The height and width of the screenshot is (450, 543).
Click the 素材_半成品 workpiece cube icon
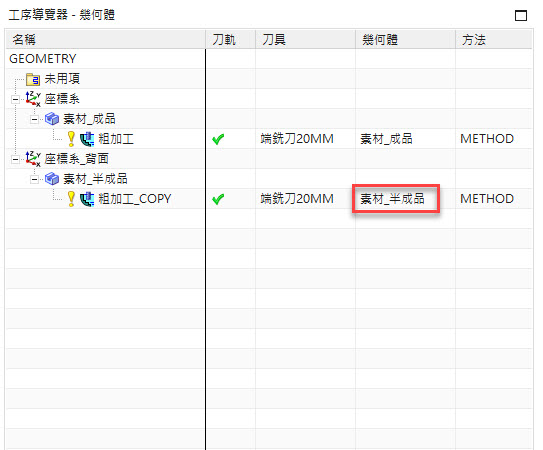coord(52,179)
